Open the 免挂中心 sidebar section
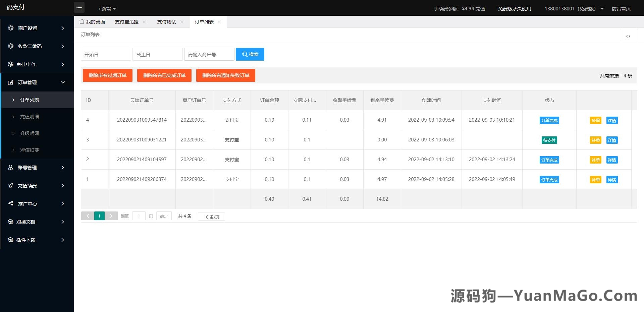Image resolution: width=644 pixels, height=312 pixels. (x=10, y=64)
